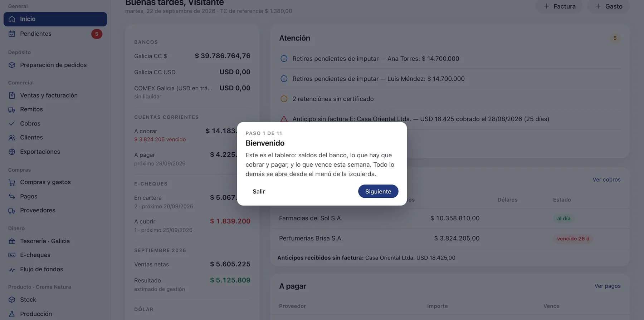The image size is (644, 320).
Task: Open Remitos in the sidebar
Action: (x=55, y=109)
